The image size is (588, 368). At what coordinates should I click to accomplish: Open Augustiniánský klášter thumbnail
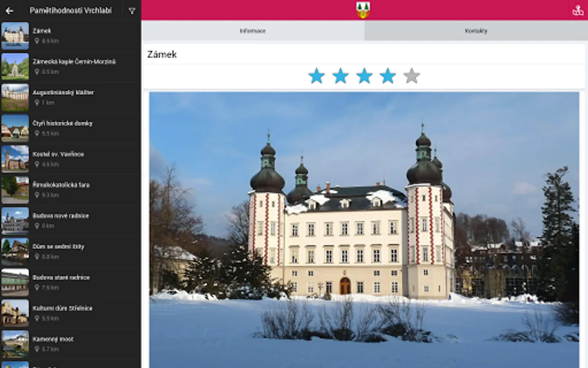(15, 98)
